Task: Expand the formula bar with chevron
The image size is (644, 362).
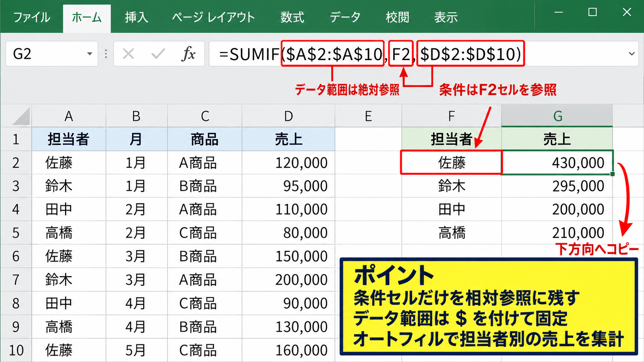Action: [632, 54]
